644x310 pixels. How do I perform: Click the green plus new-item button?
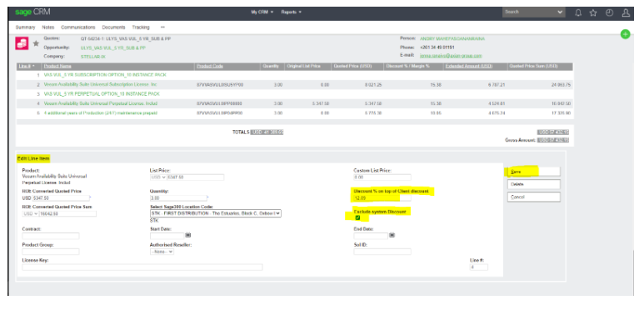(625, 34)
